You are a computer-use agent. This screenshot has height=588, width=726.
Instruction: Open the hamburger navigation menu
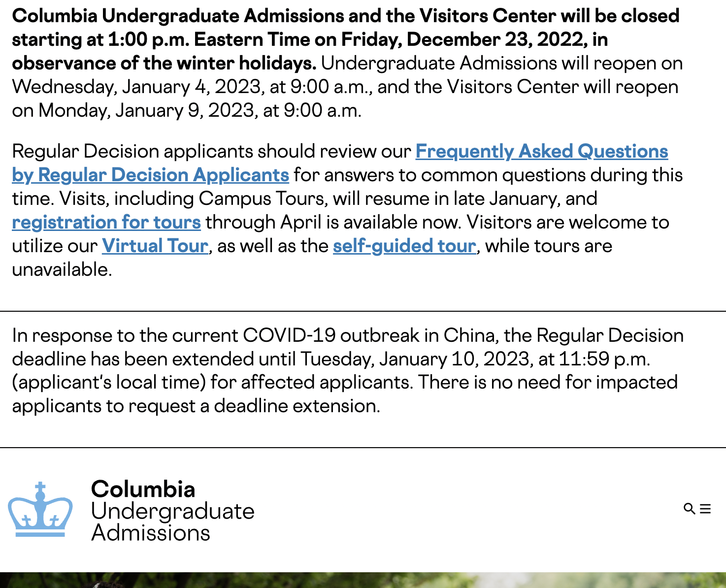[x=705, y=509]
